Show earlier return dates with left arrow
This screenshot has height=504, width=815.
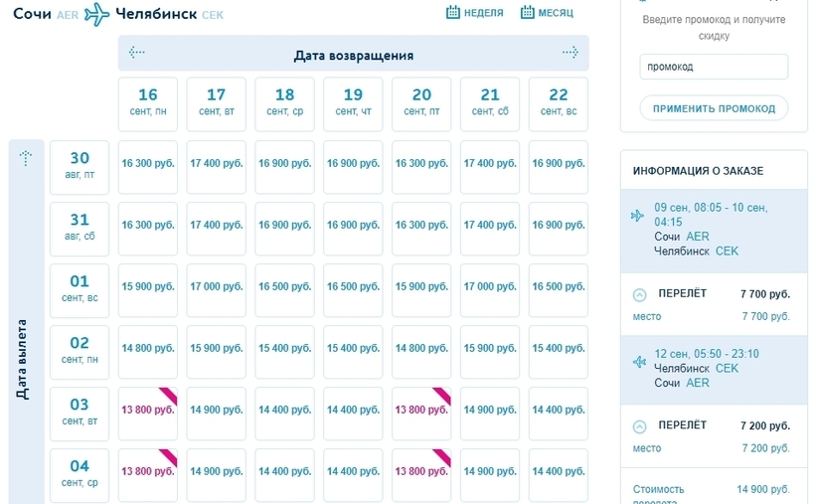click(137, 53)
